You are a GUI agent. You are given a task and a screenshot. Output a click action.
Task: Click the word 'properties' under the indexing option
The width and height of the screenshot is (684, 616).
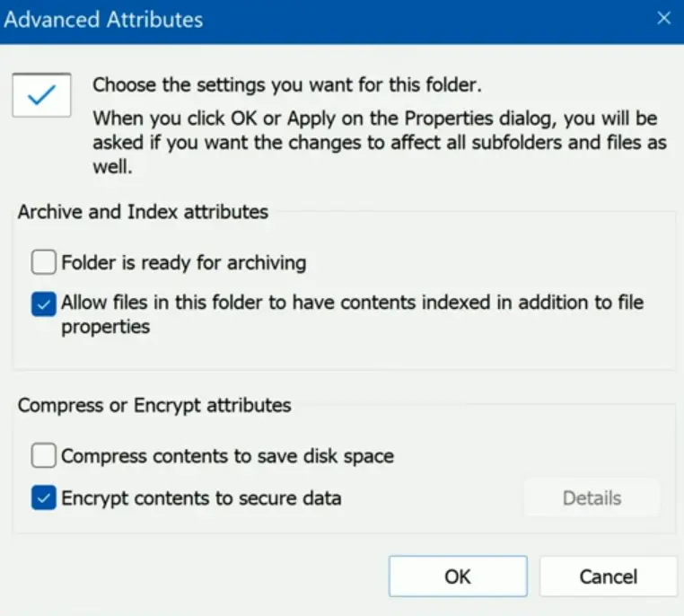coord(105,327)
